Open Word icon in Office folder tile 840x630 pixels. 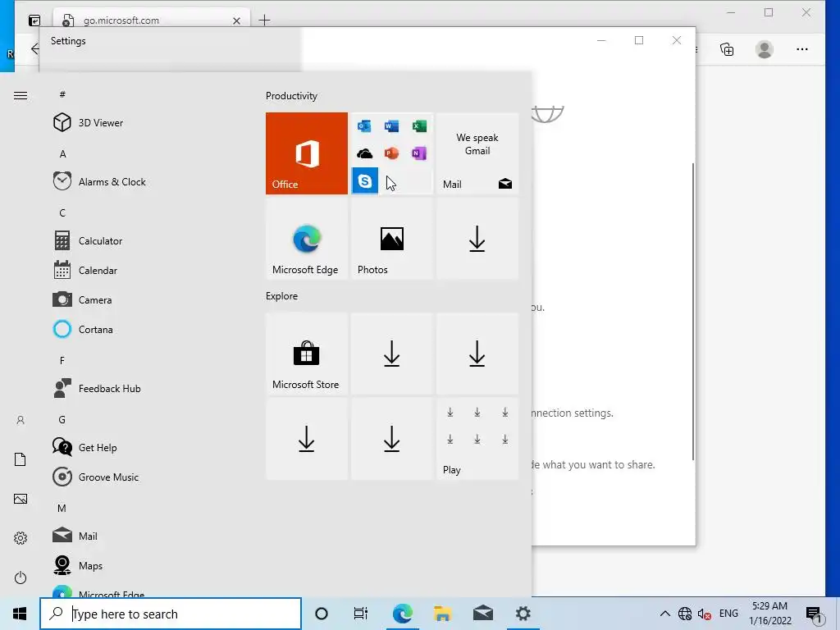click(x=391, y=126)
